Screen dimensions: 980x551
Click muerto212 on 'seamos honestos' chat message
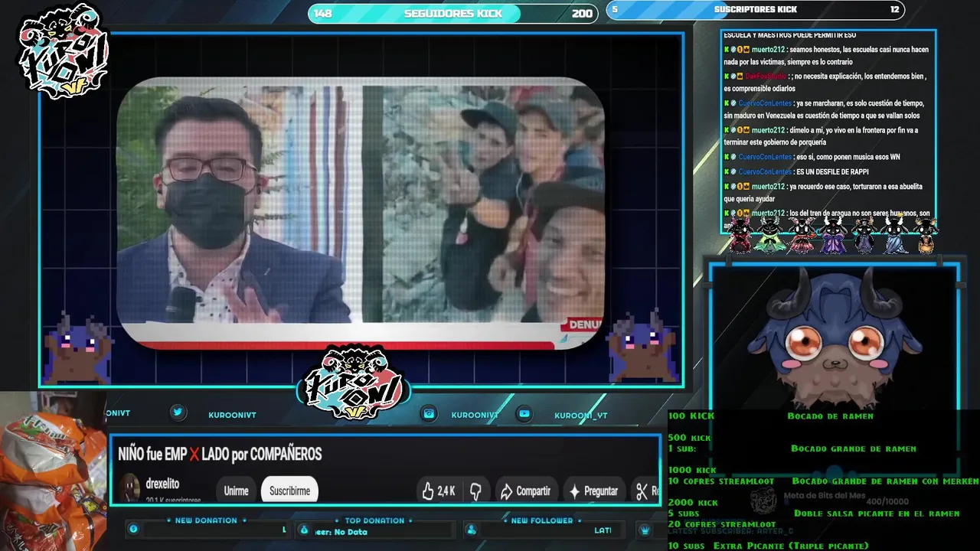(x=768, y=50)
